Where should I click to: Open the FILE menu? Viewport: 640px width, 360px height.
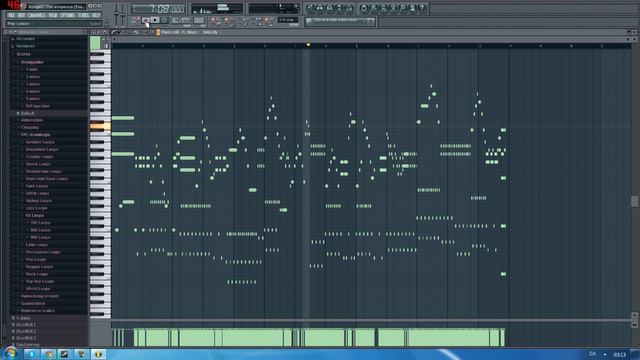pos(11,15)
